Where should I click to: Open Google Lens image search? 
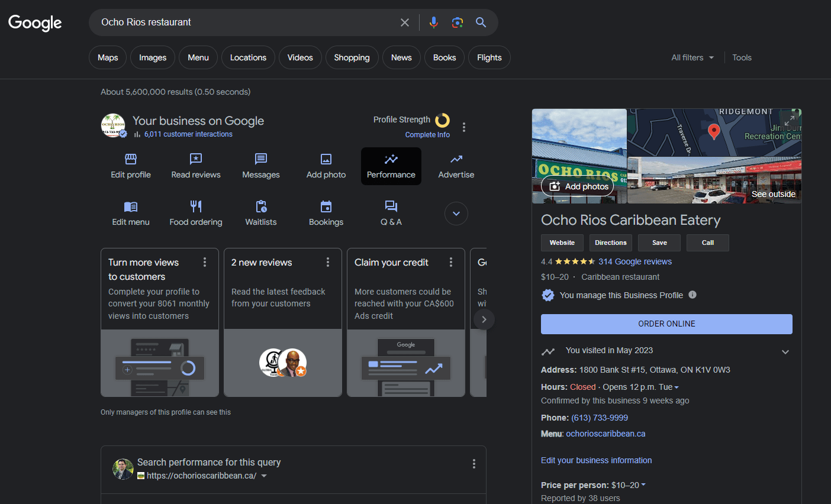457,22
